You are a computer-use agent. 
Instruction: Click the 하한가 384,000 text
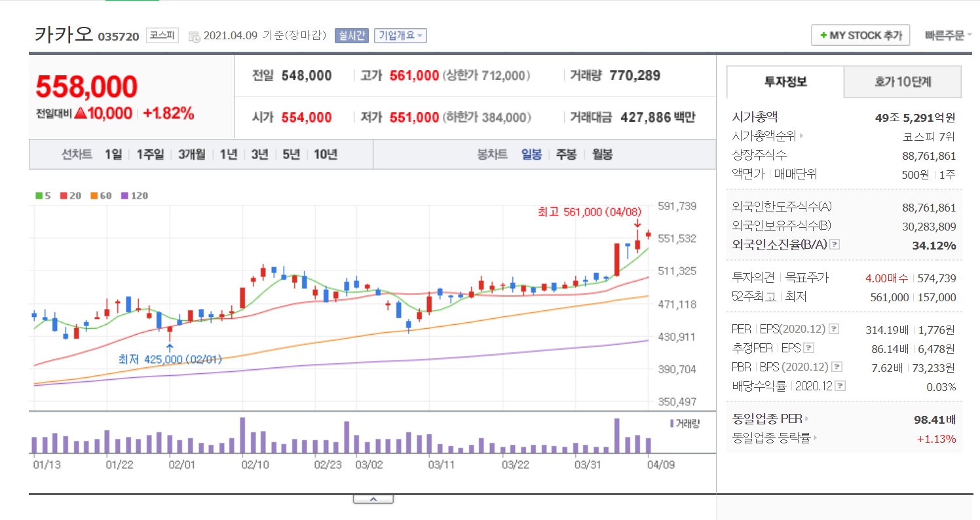[485, 118]
